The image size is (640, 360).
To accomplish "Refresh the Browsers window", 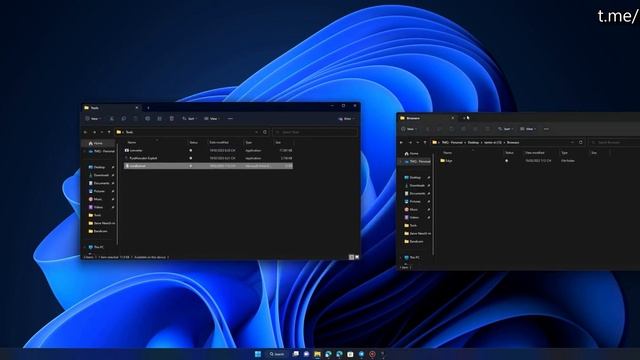I will [x=581, y=142].
